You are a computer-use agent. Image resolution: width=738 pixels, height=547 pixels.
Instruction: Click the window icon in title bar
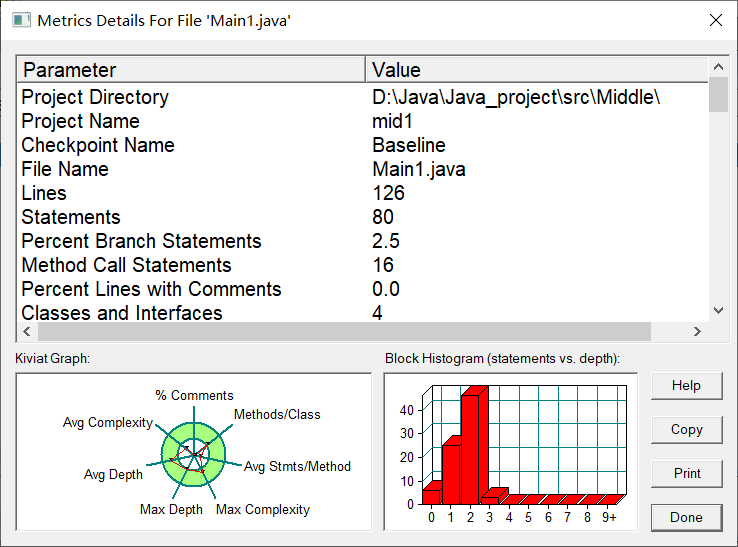(21, 20)
